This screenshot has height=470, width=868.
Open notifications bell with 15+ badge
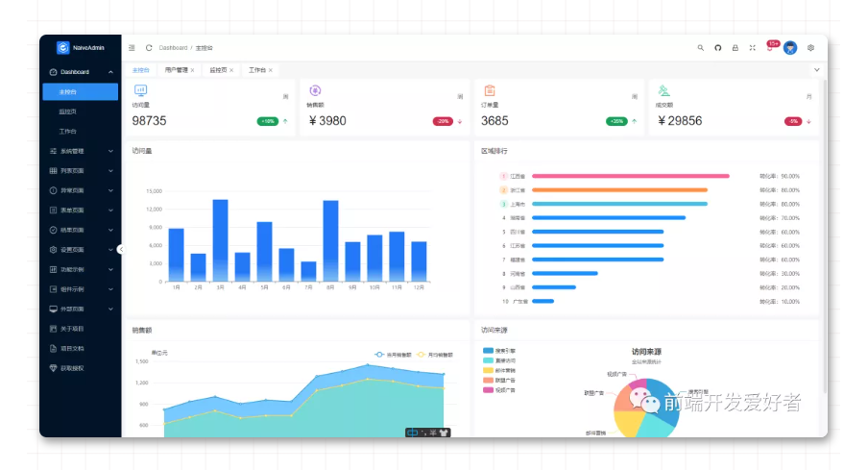click(770, 47)
